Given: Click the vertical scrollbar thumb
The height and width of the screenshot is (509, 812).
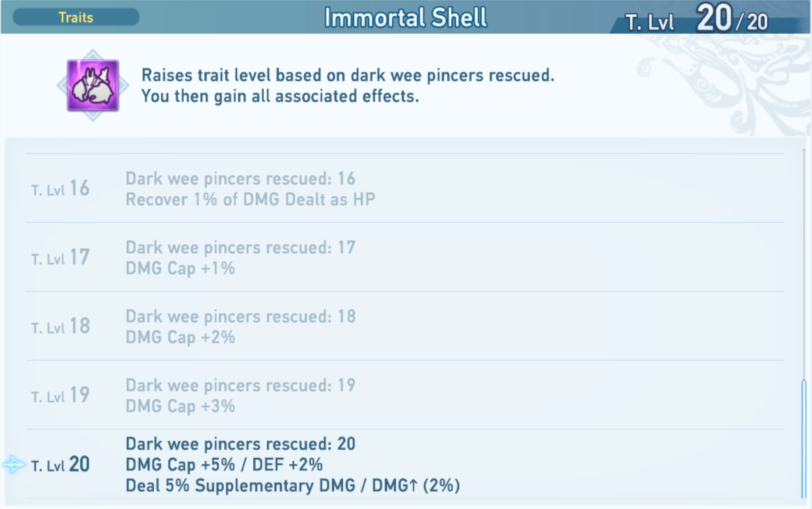Looking at the screenshot, I should [x=804, y=439].
